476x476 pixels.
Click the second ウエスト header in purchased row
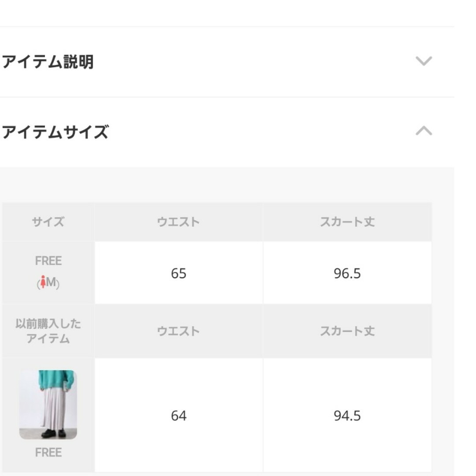(178, 331)
